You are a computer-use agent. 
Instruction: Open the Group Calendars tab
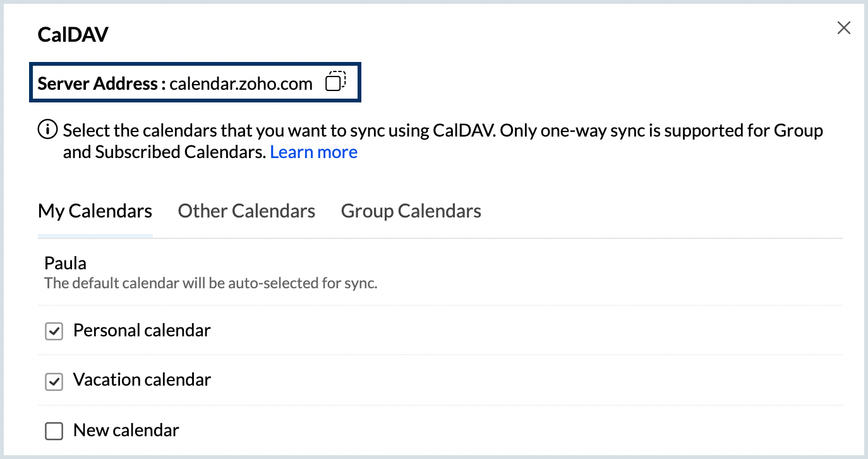pyautogui.click(x=411, y=211)
